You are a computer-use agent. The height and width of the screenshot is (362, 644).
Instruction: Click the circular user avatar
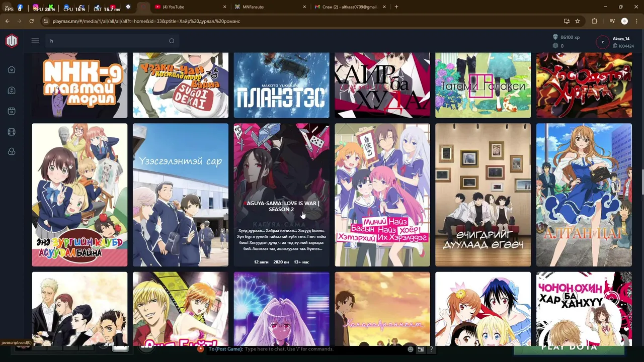tap(602, 42)
